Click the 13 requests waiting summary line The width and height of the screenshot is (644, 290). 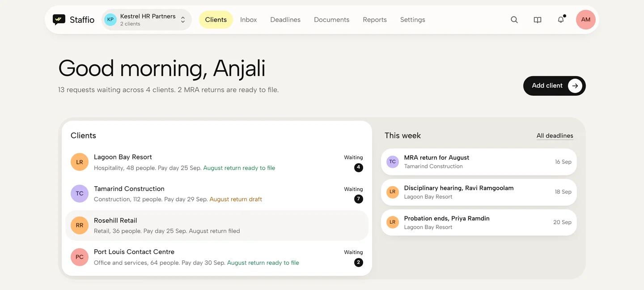pos(169,90)
